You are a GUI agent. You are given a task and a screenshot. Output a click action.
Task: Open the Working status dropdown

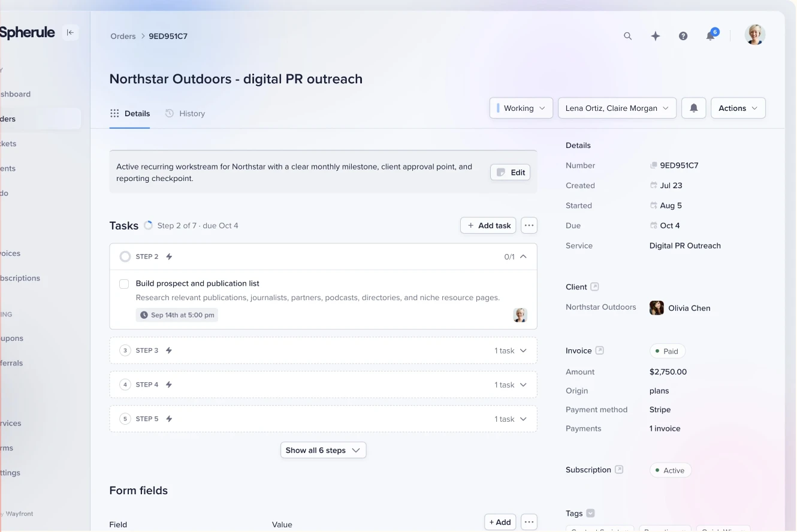click(521, 108)
